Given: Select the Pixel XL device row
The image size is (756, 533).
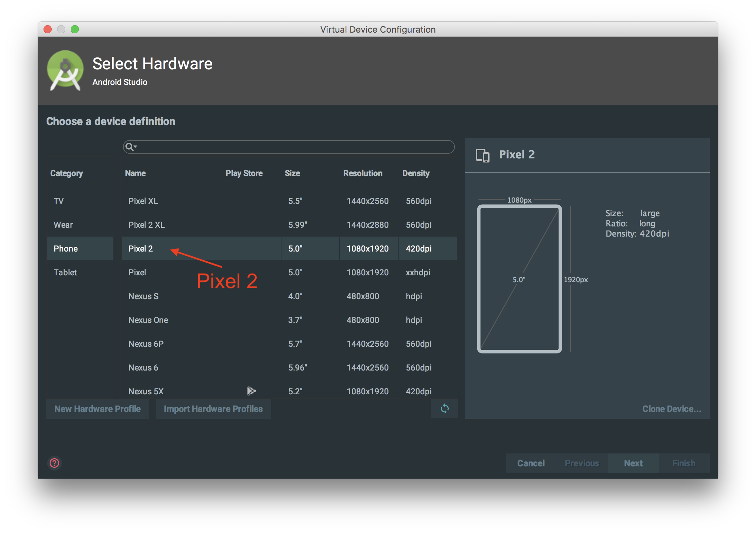Looking at the screenshot, I should 289,201.
